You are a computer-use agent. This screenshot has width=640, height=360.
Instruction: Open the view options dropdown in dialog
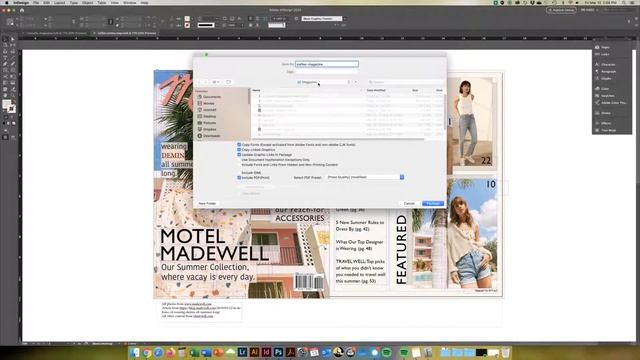click(216, 82)
